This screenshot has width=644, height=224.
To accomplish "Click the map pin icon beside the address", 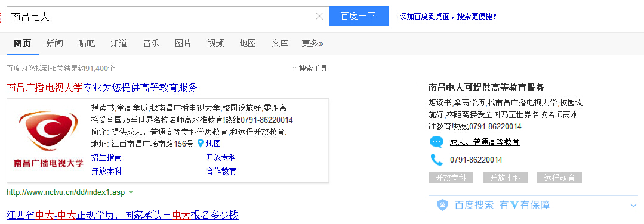I will [201, 143].
